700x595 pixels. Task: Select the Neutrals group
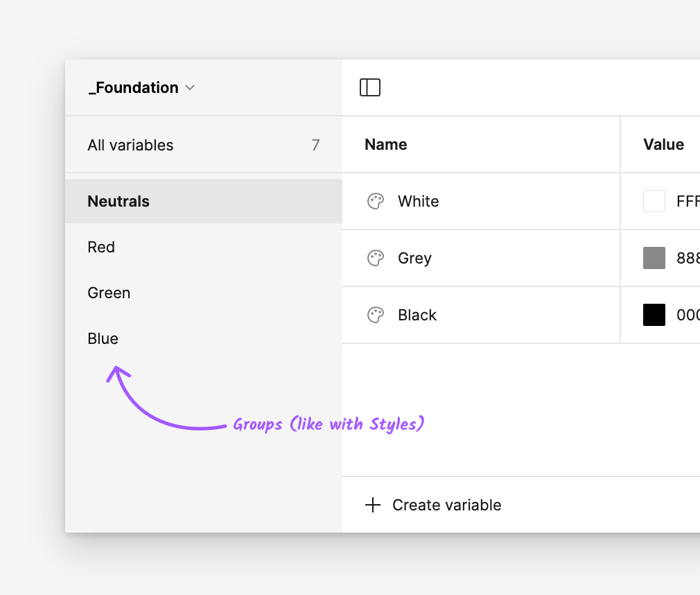point(118,201)
